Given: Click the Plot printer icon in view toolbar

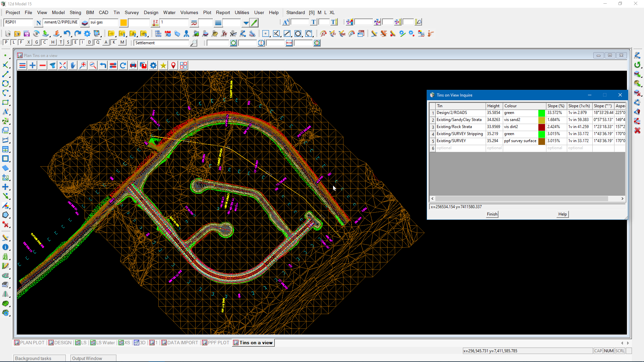Looking at the screenshot, I should click(x=133, y=65).
